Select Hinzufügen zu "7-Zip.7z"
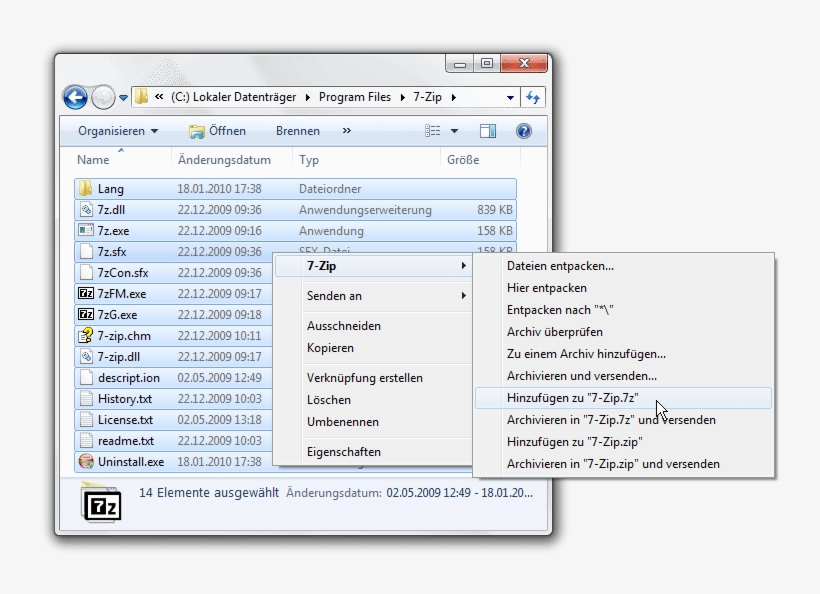This screenshot has width=820, height=594. [623, 398]
